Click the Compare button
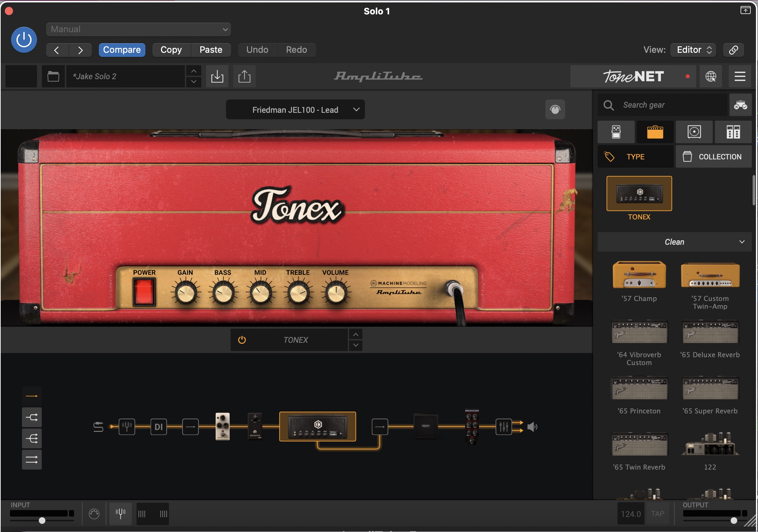 click(122, 50)
